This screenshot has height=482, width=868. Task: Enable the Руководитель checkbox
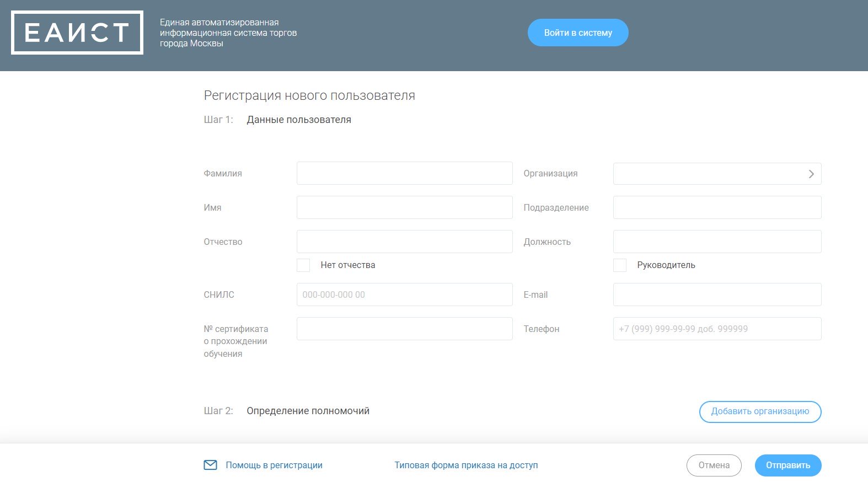620,265
